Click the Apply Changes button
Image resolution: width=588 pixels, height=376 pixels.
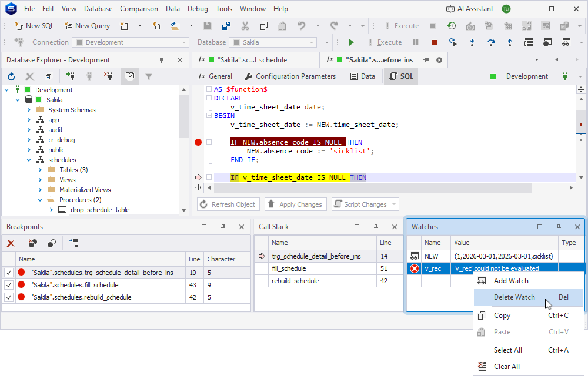point(296,204)
